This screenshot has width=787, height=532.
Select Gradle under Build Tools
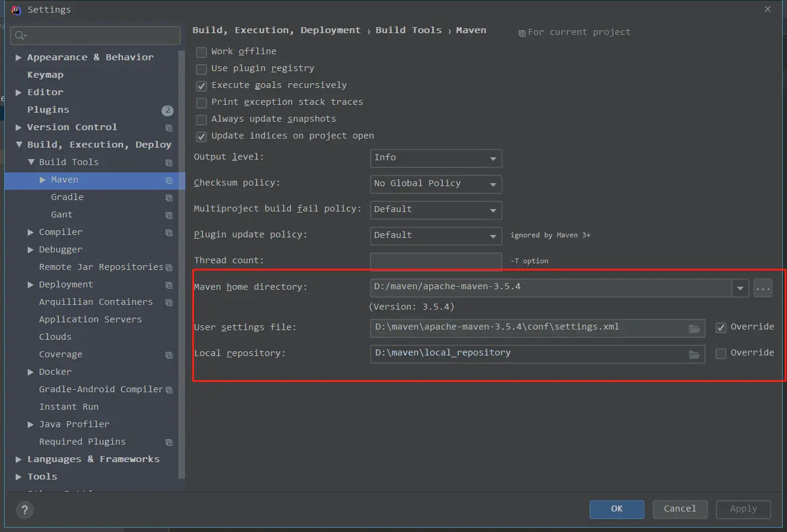coord(67,198)
